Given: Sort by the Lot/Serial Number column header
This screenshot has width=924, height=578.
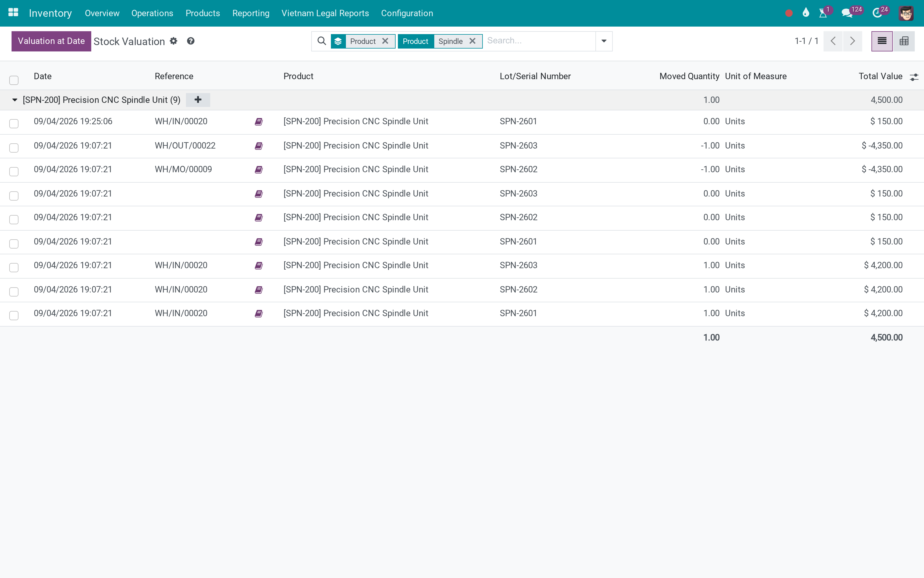Looking at the screenshot, I should [535, 76].
